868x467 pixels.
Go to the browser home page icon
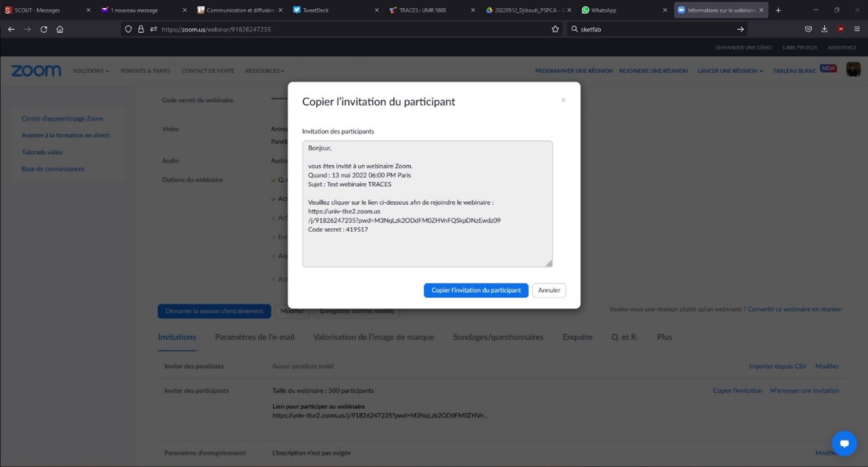click(60, 29)
